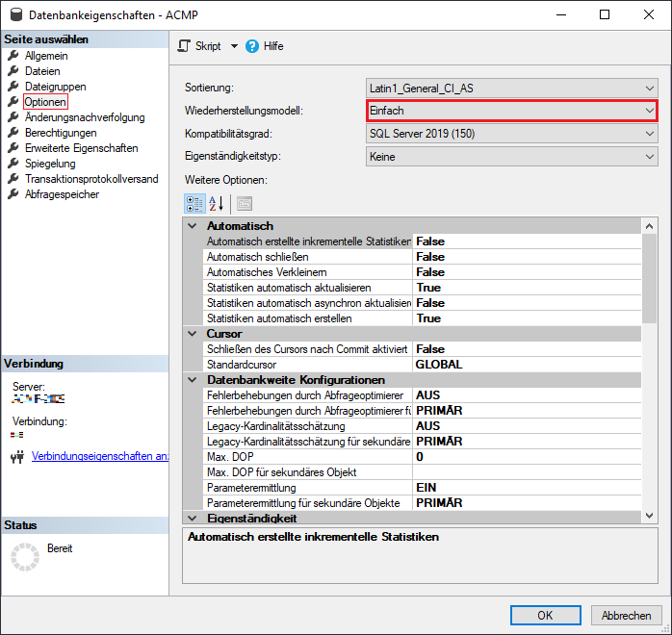Viewport: 672px width, 635px height.
Task: Open the Dateien page
Action: [x=42, y=71]
